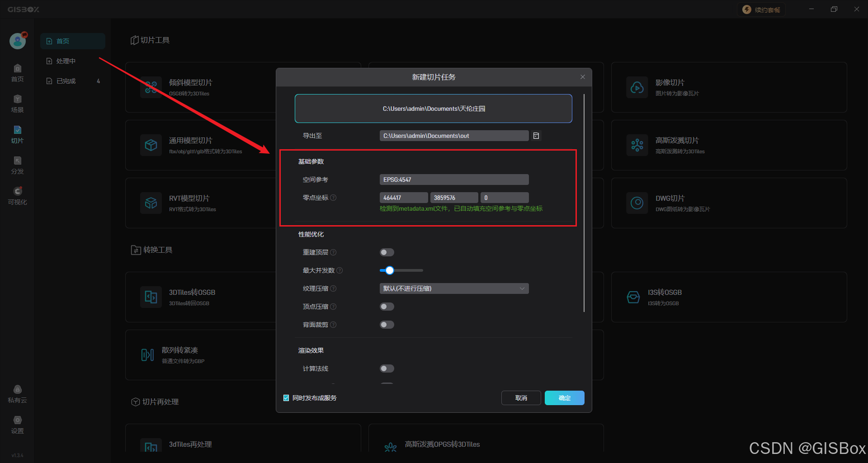Open the 纹理压缩 dropdown
This screenshot has width=868, height=463.
pyautogui.click(x=454, y=288)
